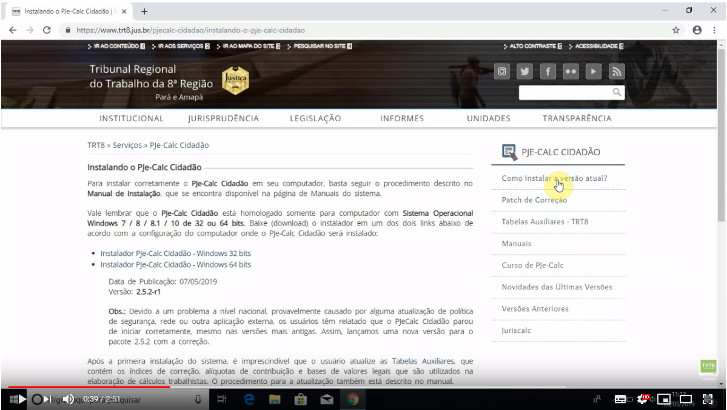The width and height of the screenshot is (727, 410).
Task: Open the Patch de Correção sidebar link
Action: point(534,200)
